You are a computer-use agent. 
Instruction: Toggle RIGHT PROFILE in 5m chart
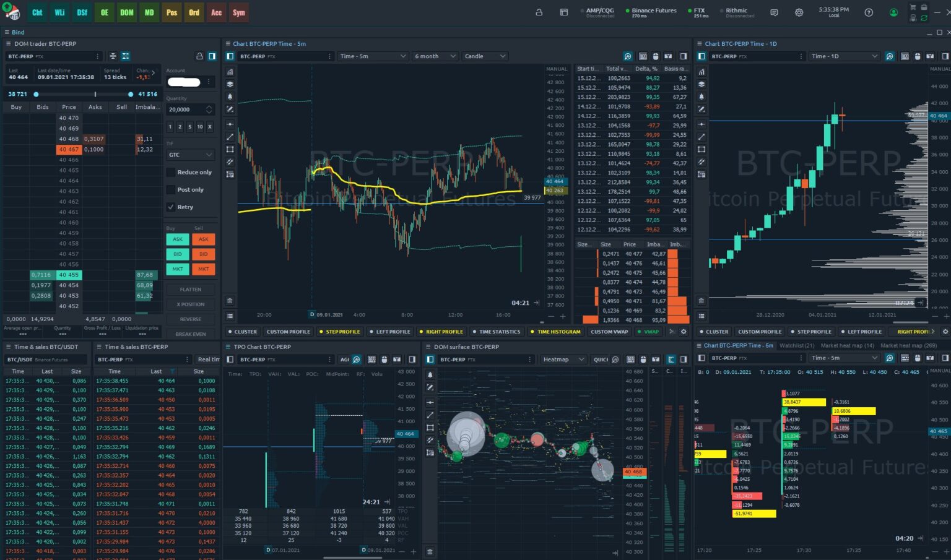point(441,332)
